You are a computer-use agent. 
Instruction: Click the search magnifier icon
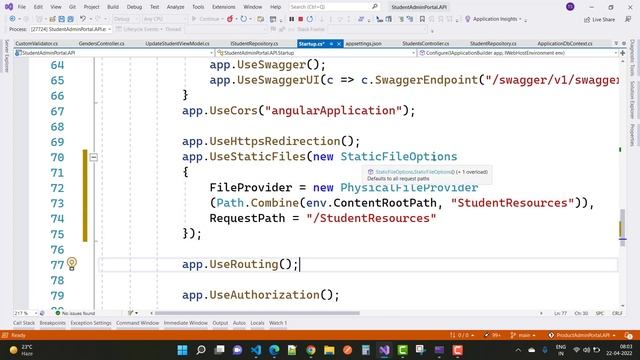pyautogui.click(x=375, y=7)
